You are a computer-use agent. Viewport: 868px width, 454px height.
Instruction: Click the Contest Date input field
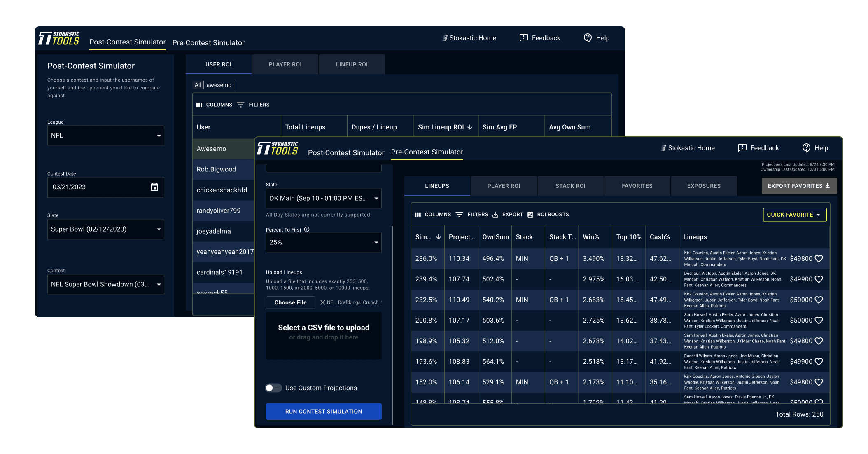point(106,187)
